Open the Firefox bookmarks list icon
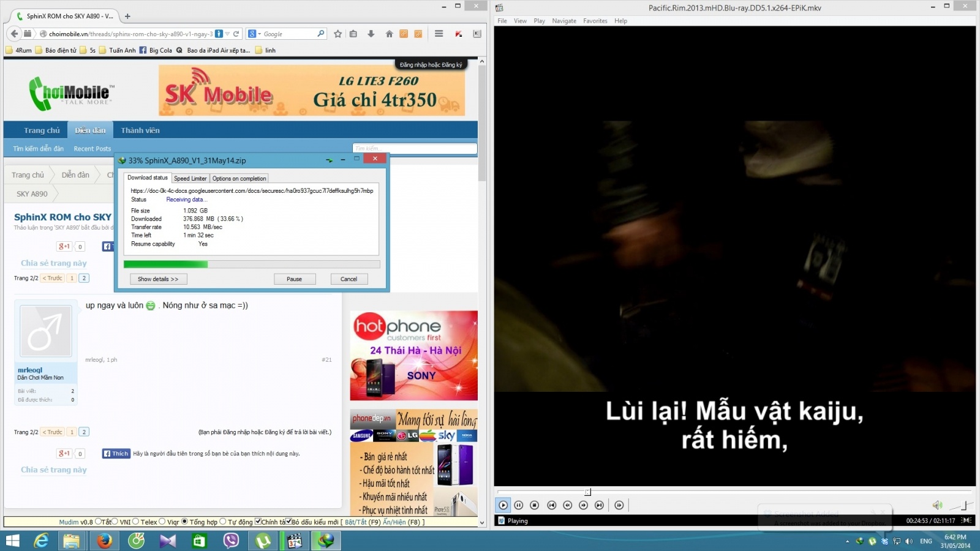980x551 pixels. click(353, 34)
